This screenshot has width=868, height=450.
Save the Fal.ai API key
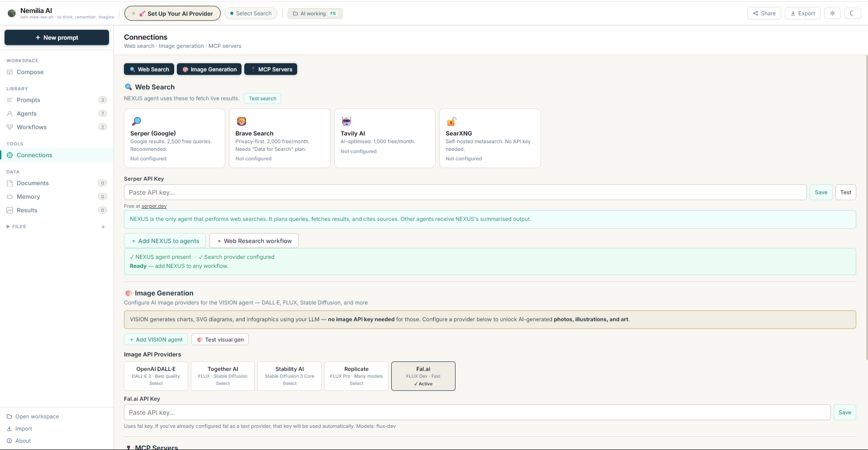(x=845, y=412)
